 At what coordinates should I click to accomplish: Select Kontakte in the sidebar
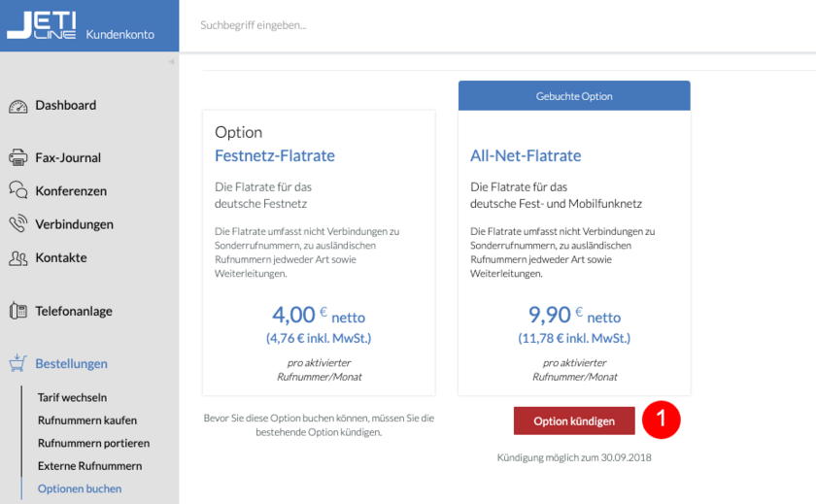point(61,257)
